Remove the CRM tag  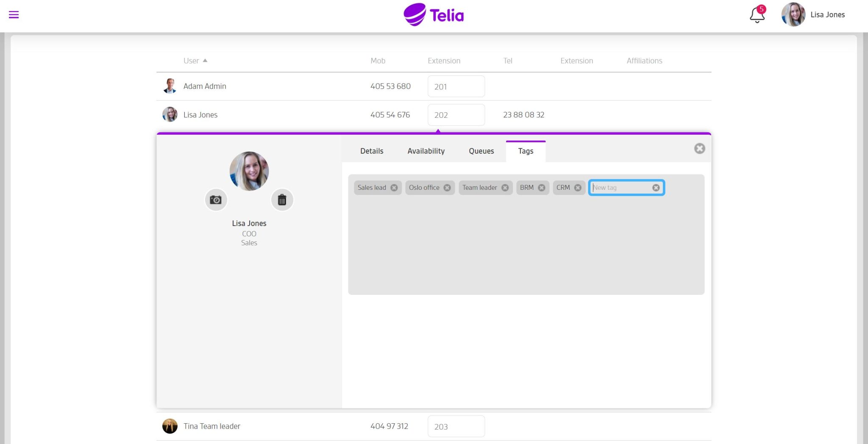pos(577,187)
